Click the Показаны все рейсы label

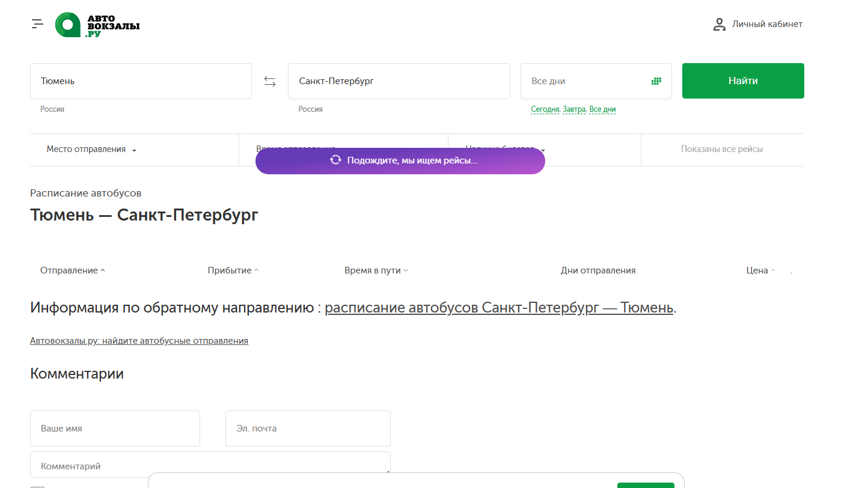pyautogui.click(x=722, y=149)
